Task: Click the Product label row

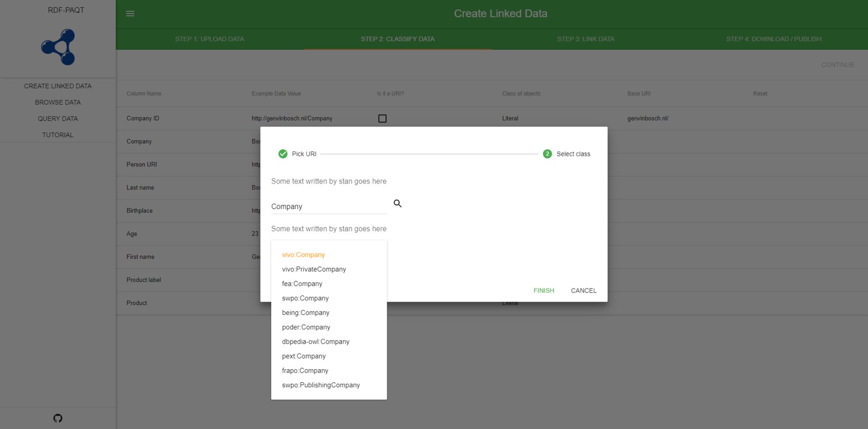Action: [x=144, y=280]
